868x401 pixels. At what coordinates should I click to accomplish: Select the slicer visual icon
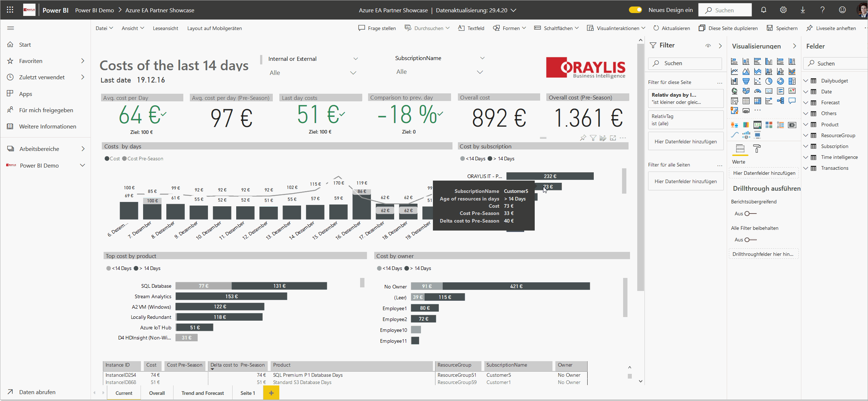734,101
